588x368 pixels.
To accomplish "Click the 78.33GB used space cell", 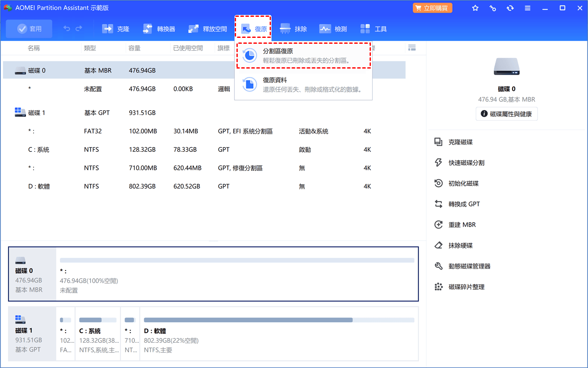I will click(x=185, y=149).
